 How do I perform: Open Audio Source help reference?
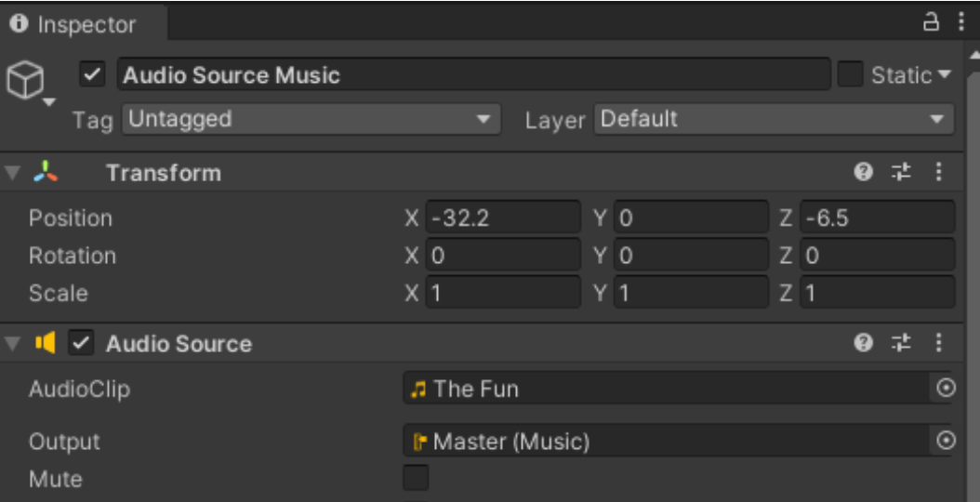click(864, 344)
